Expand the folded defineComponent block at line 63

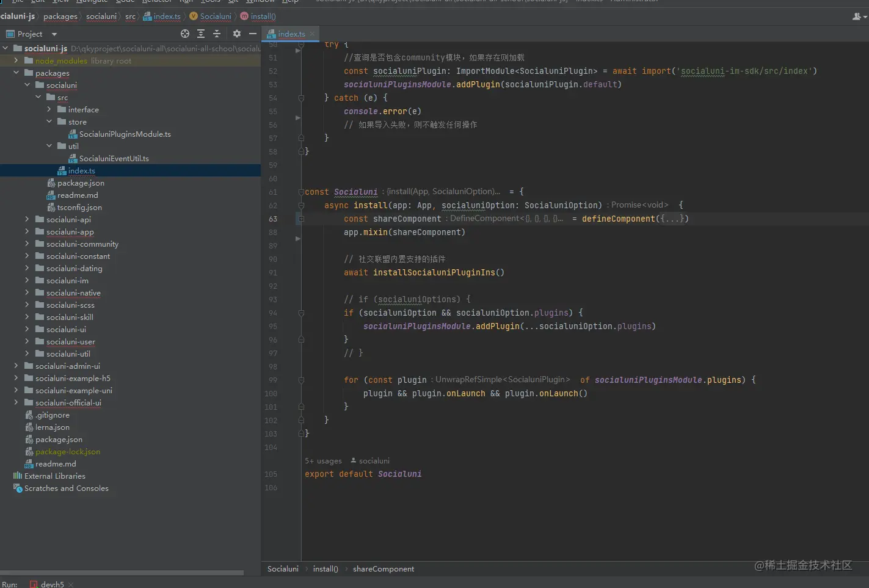coord(300,219)
